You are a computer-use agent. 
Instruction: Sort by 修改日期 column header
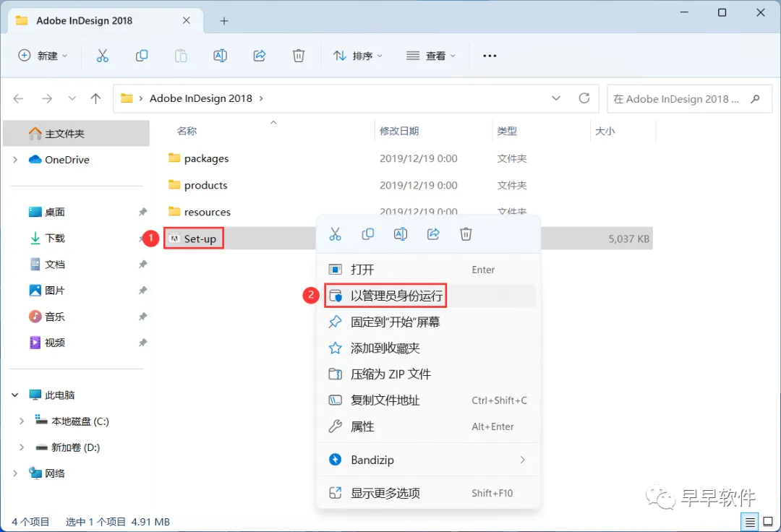click(x=399, y=131)
